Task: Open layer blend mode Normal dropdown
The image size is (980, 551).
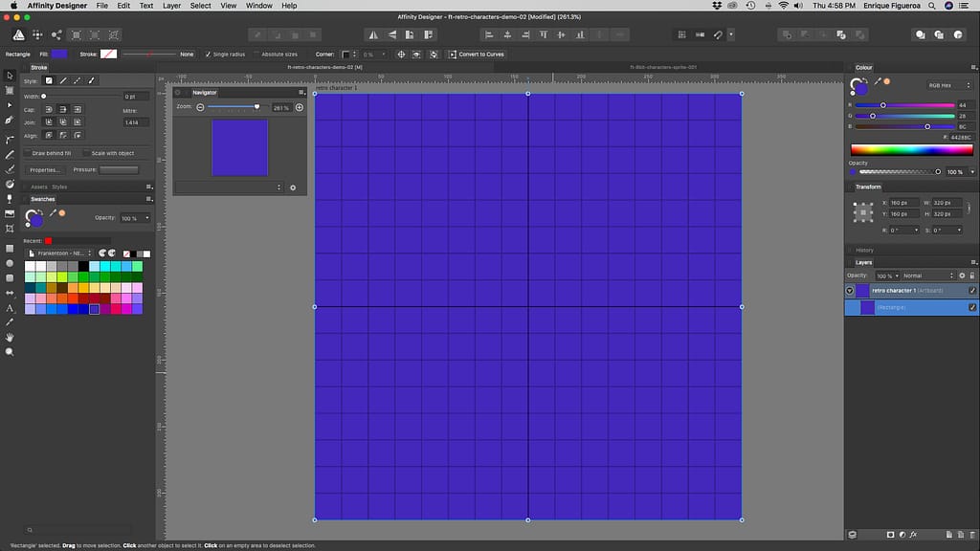Action: [x=928, y=275]
